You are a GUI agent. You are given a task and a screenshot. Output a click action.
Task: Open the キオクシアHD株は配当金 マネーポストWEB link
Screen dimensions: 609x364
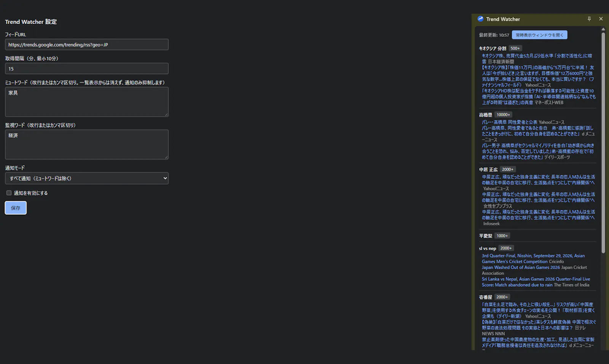539,97
